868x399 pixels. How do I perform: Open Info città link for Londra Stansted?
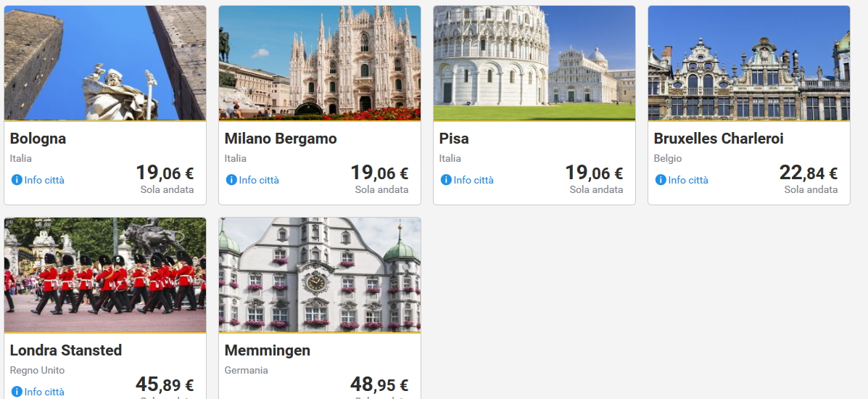pos(44,392)
